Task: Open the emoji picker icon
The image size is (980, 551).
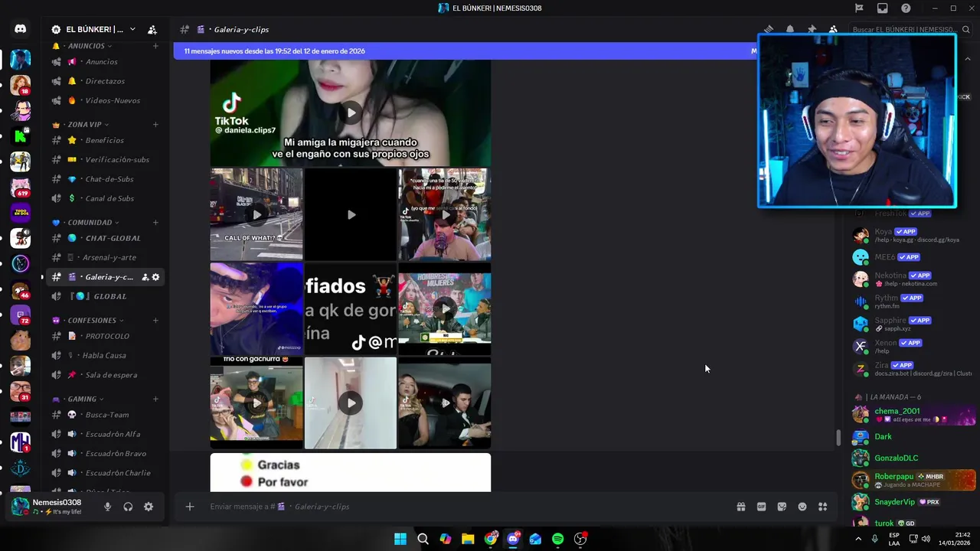Action: [x=802, y=507]
